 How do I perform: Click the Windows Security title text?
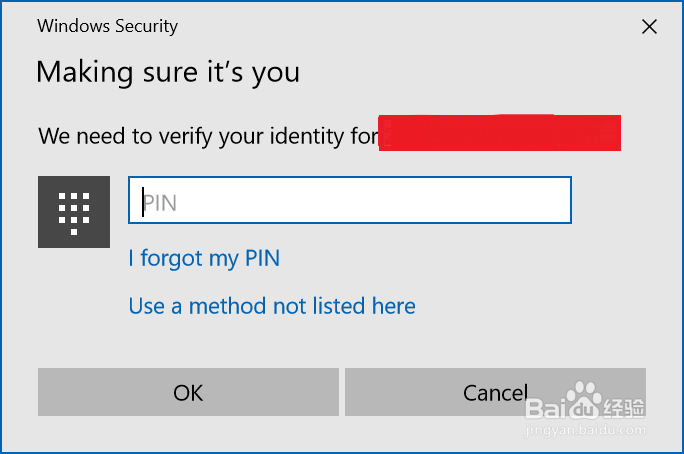point(107,26)
